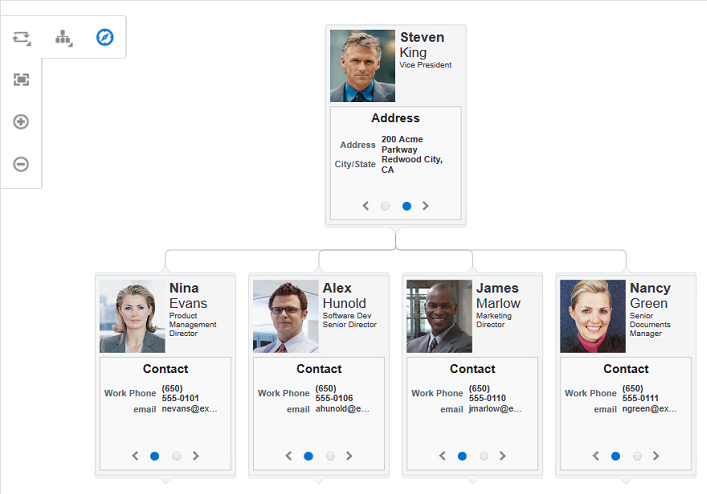Select the name Nina Evans
Viewport: 707px width, 494px height.
[x=188, y=295]
